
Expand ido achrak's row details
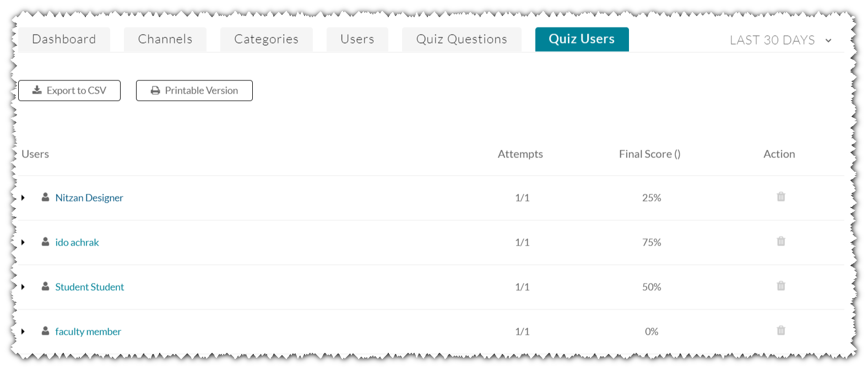pos(23,242)
